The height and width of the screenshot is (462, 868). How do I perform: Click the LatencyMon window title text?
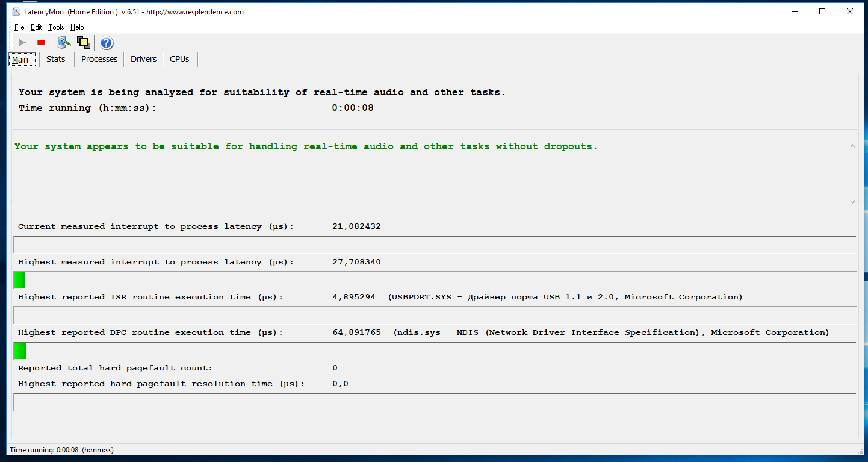click(135, 12)
